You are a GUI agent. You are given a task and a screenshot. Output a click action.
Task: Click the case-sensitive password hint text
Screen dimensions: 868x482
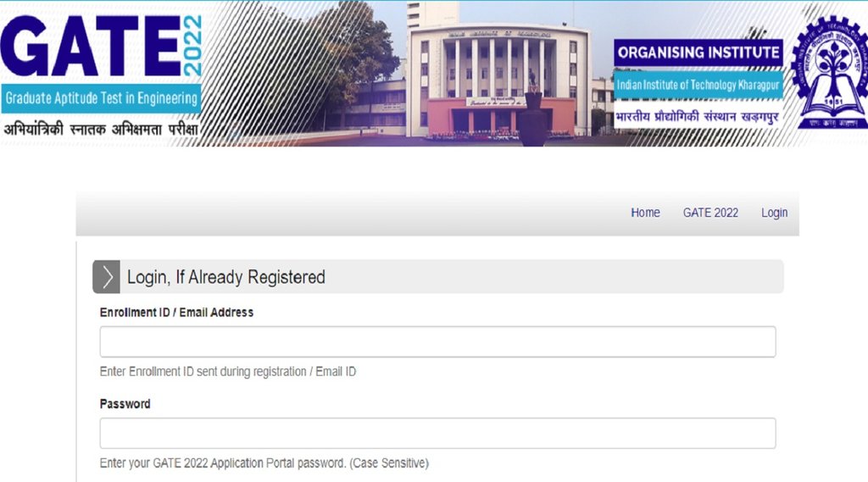click(264, 463)
